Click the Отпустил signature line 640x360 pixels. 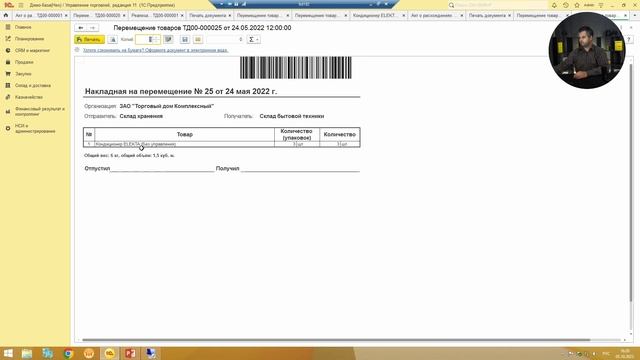point(149,169)
